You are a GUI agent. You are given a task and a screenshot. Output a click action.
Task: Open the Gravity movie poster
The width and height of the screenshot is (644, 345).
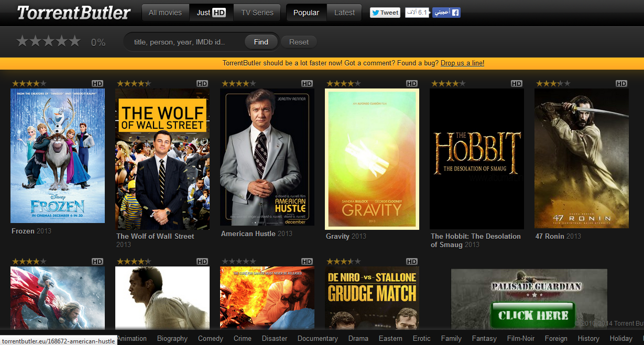(372, 159)
